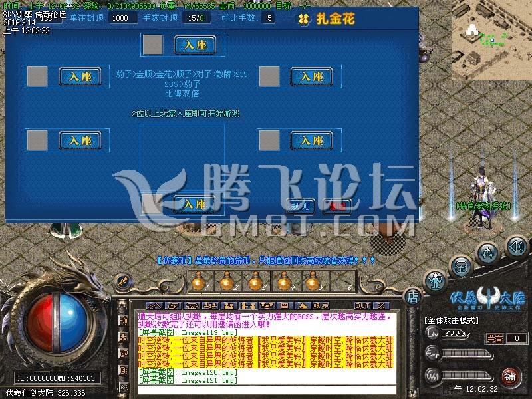Click the two-people icon in chat toolbar
This screenshot has height=399, width=532.
229,305
